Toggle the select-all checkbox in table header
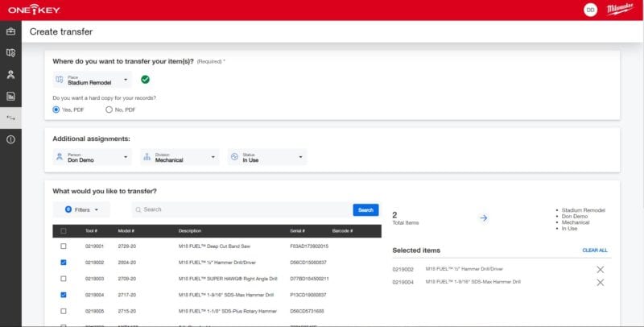 [64, 231]
